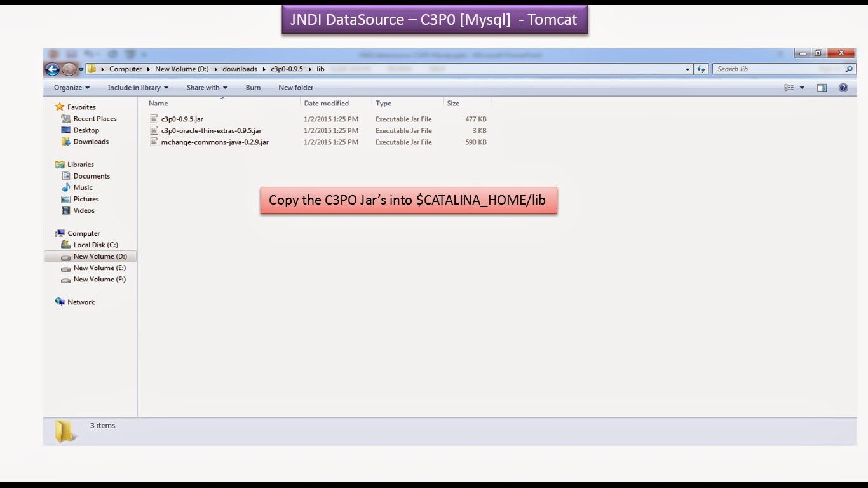
Task: Click the Back navigation arrow button
Action: coord(52,69)
